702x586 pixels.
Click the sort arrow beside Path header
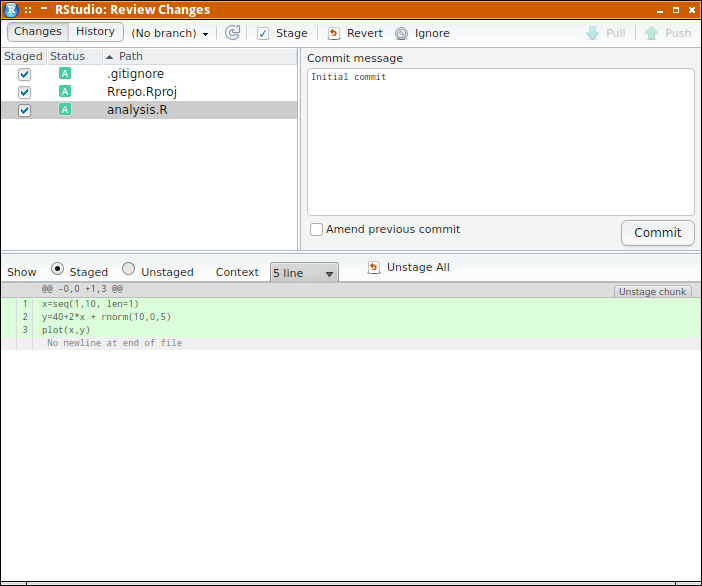(109, 57)
